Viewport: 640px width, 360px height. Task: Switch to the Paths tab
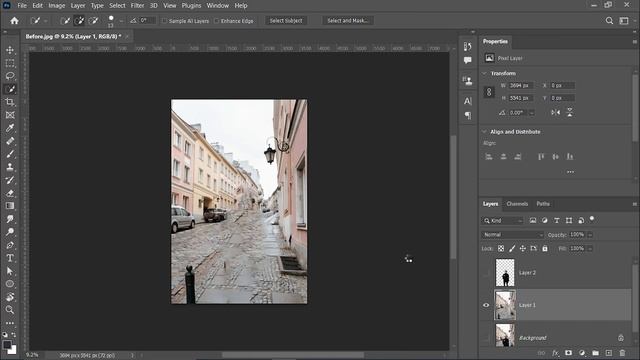543,204
